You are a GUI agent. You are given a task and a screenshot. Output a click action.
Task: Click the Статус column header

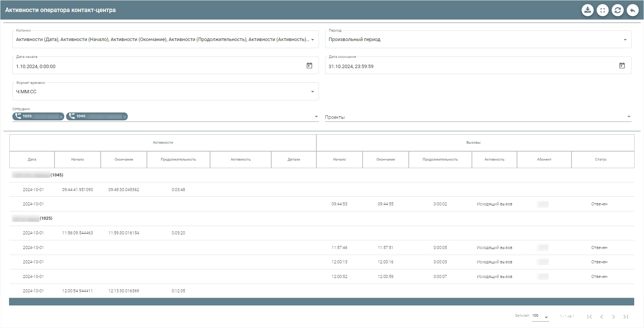[x=600, y=159]
